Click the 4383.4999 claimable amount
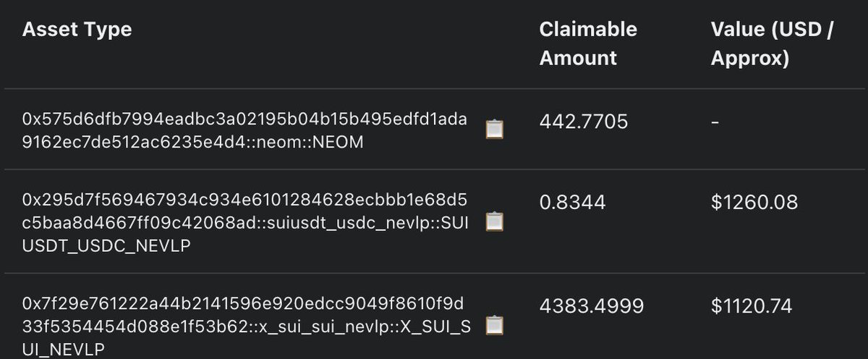Image resolution: width=868 pixels, height=359 pixels. (591, 306)
